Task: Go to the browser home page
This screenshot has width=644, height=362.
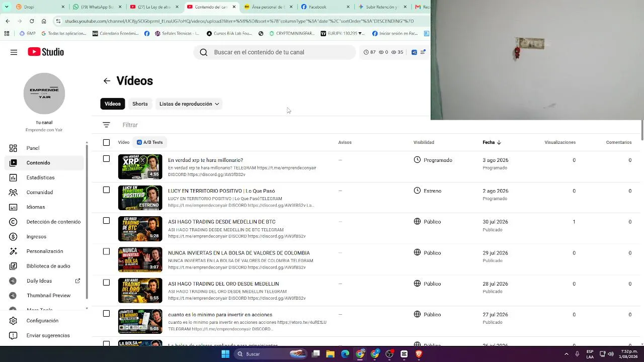Action: (44, 21)
